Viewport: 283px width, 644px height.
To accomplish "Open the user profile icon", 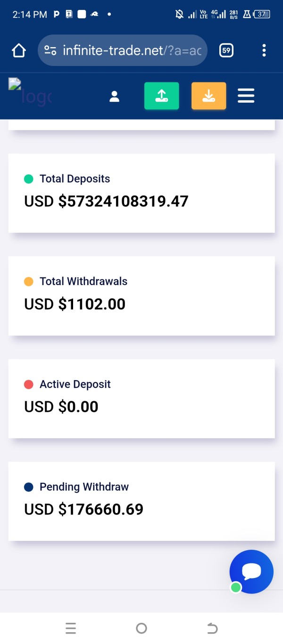I will 114,97.
